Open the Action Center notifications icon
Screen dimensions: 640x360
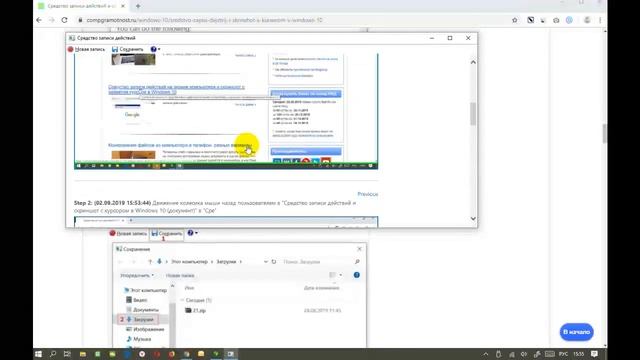coord(594,354)
